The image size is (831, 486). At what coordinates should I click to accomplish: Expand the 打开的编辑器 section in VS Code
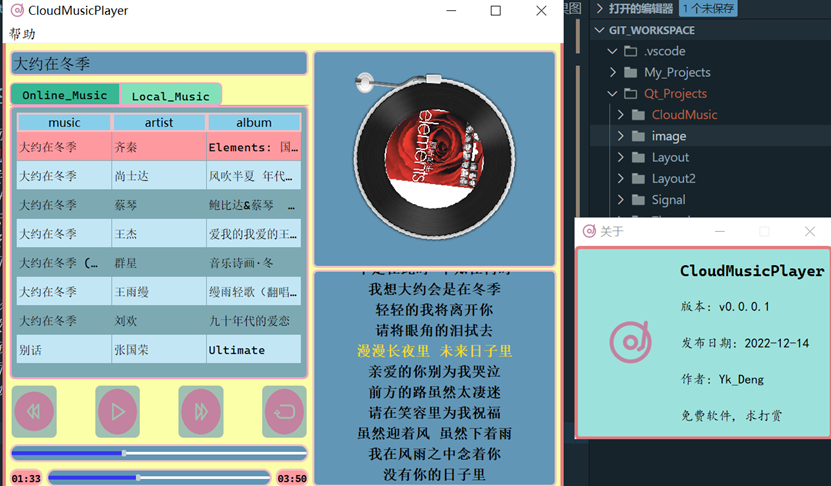[599, 8]
